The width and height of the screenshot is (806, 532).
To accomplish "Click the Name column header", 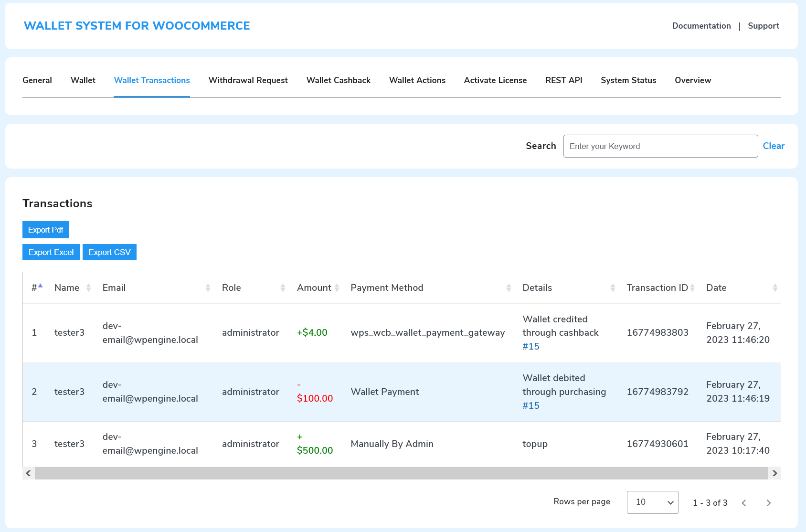I will 67,287.
